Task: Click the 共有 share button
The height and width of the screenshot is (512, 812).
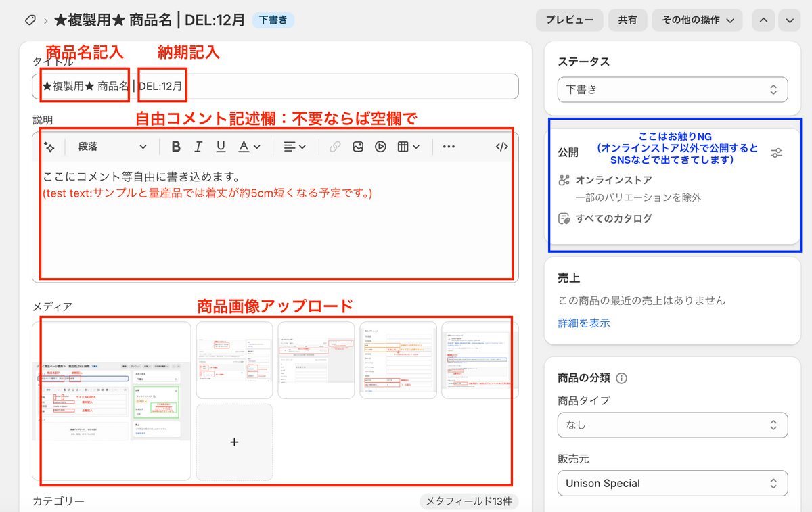Action: point(627,20)
